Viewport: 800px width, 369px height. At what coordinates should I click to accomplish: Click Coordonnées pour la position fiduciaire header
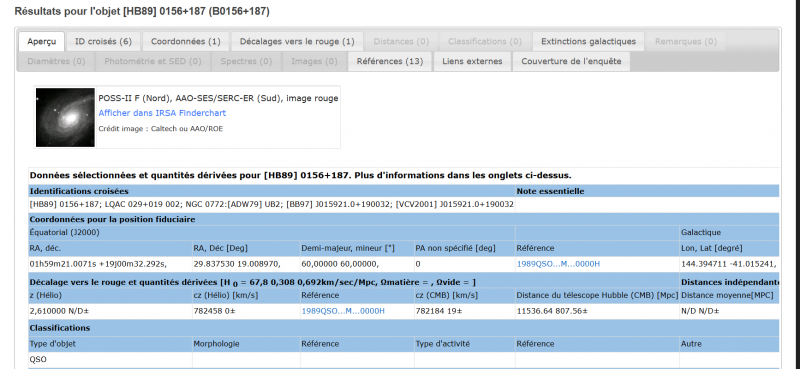coord(112,219)
